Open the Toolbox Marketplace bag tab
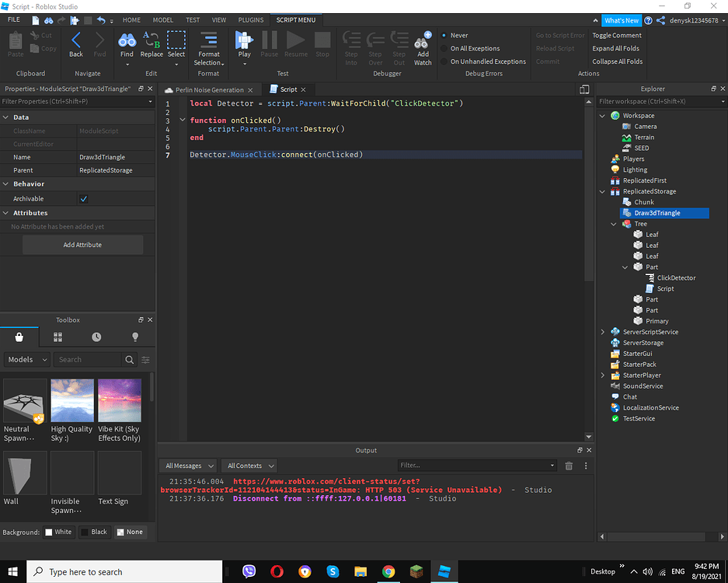The width and height of the screenshot is (728, 583). (19, 337)
